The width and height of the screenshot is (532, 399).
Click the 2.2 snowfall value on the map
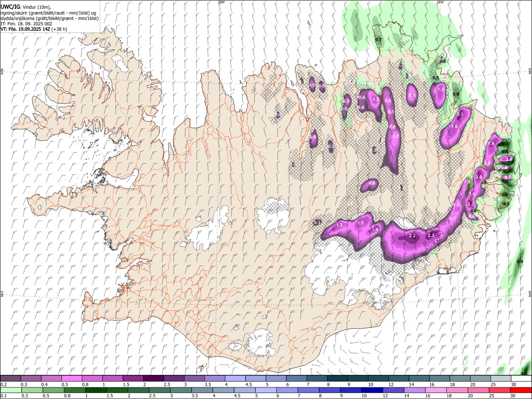tap(412, 236)
